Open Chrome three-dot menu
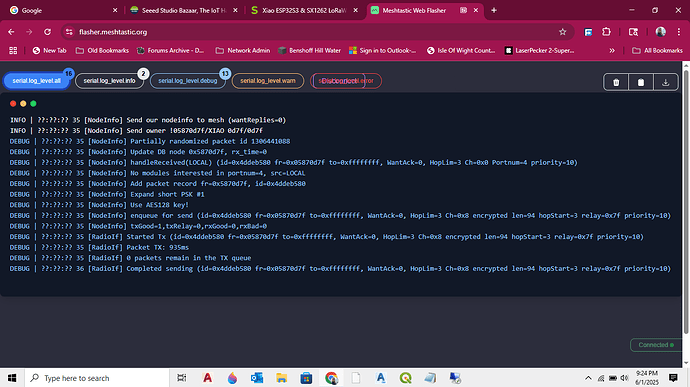The image size is (690, 387). point(679,32)
